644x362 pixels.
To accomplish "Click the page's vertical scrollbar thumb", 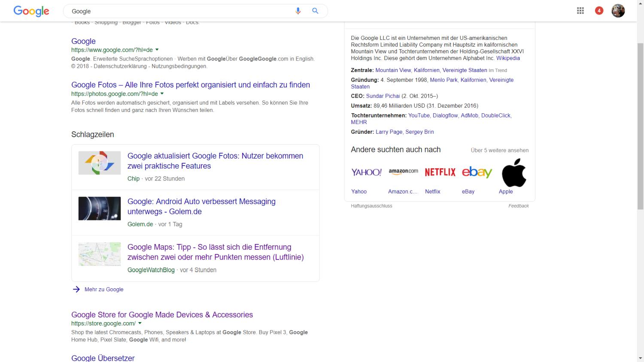I will pos(640,124).
